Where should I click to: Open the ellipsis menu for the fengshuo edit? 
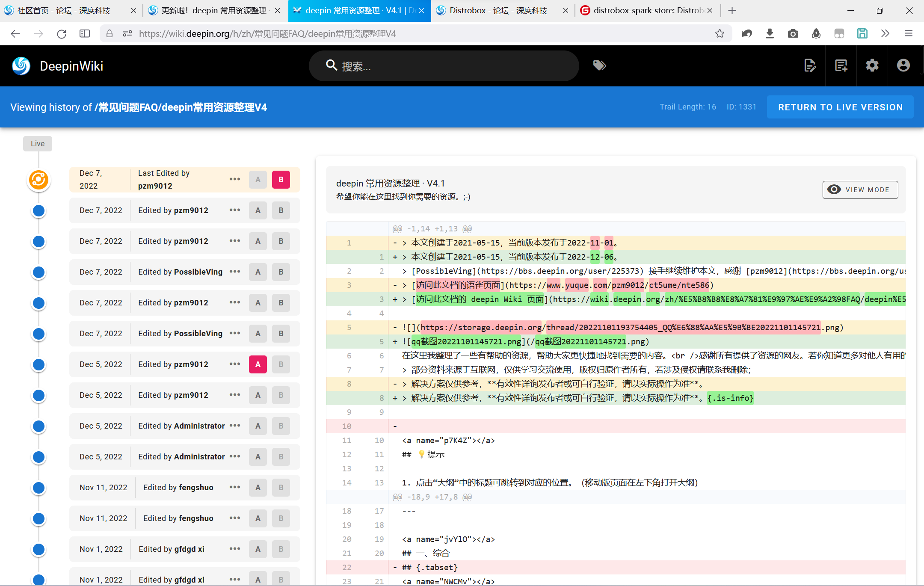click(234, 487)
